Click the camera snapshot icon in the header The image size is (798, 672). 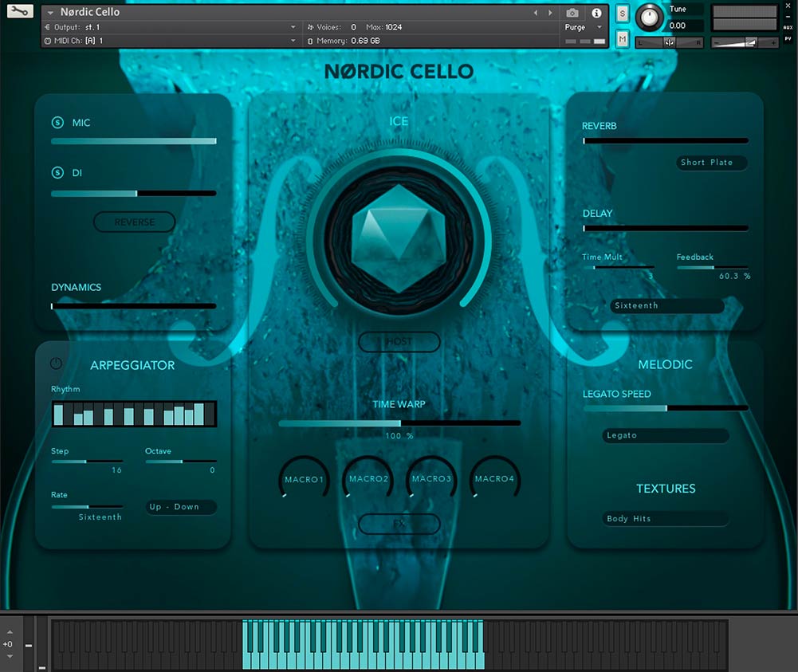click(x=572, y=12)
